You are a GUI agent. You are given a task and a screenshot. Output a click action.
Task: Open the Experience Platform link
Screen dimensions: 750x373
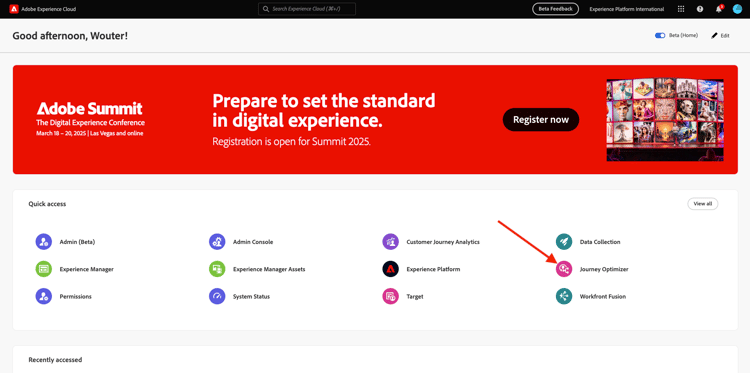click(433, 269)
